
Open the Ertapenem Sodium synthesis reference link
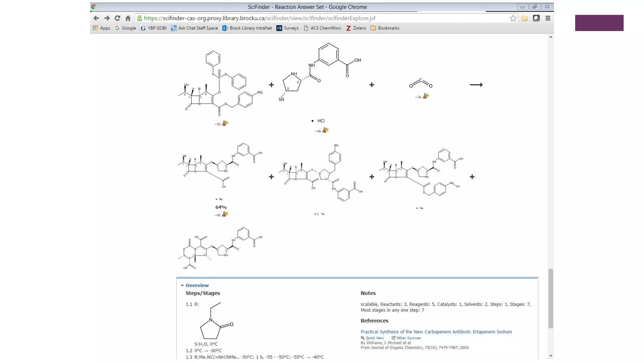436,332
